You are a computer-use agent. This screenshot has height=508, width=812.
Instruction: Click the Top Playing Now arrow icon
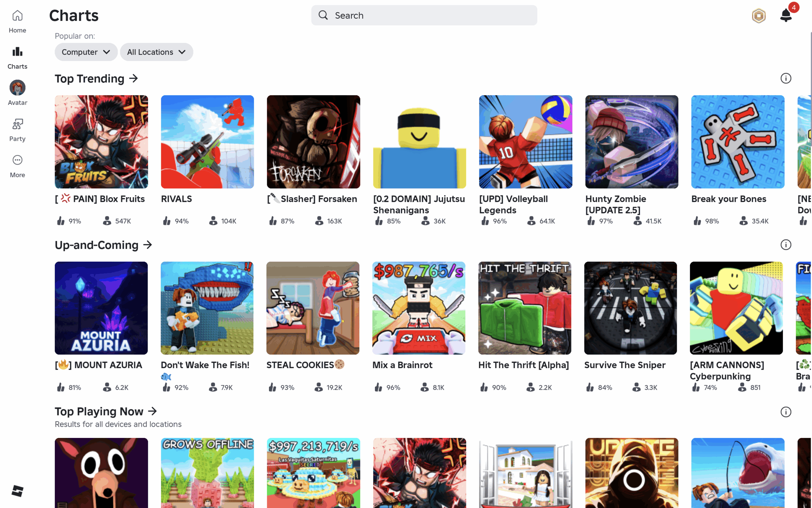[x=153, y=411]
